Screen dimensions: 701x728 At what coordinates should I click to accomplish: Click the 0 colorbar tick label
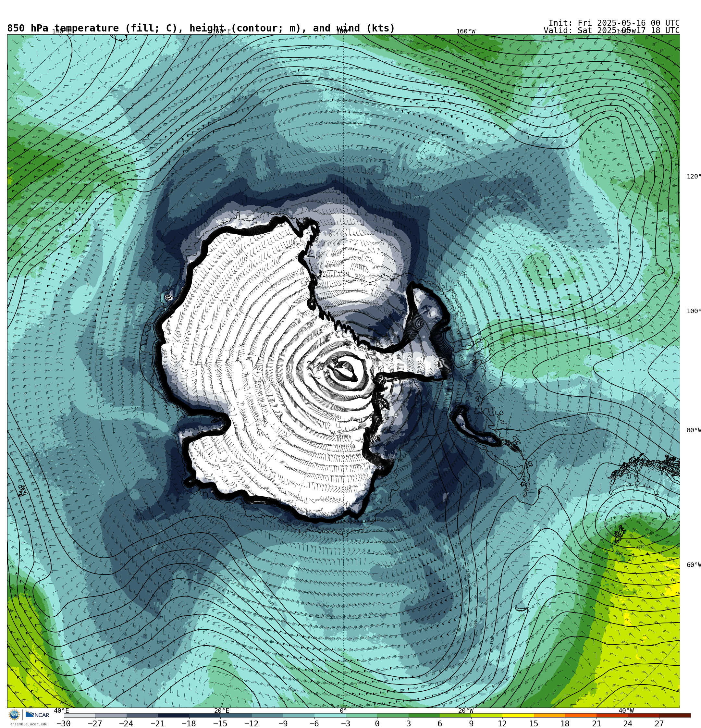pos(377,723)
